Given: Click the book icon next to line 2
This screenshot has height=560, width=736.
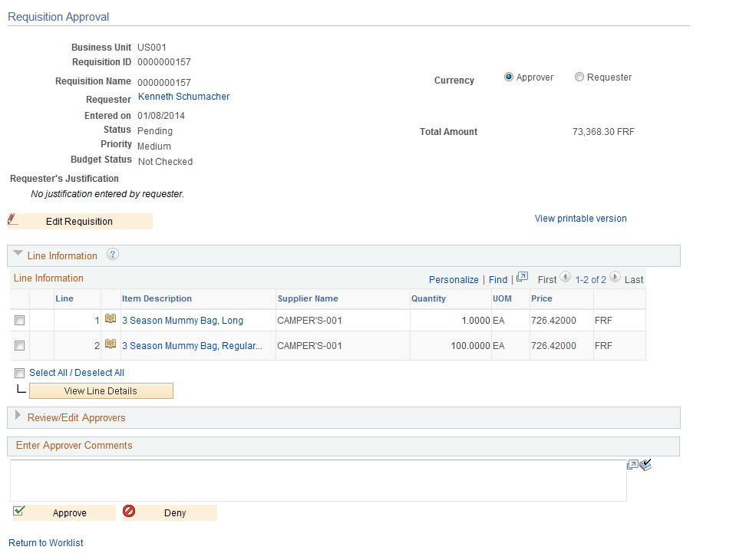Looking at the screenshot, I should click(111, 345).
